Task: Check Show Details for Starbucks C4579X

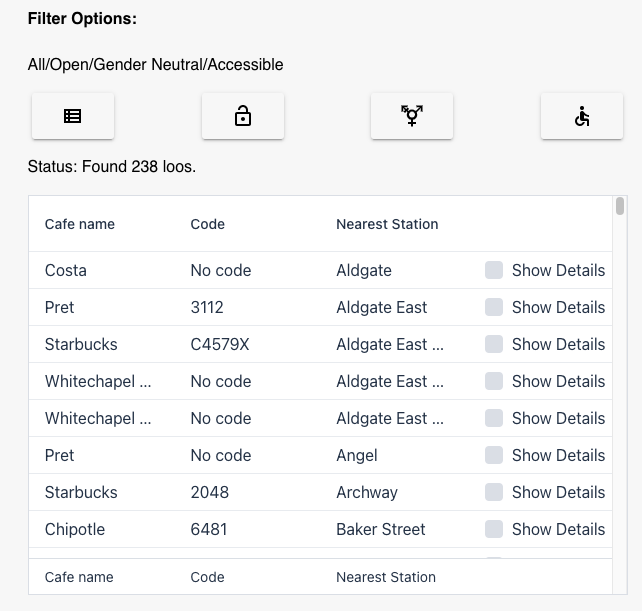Action: [x=494, y=344]
